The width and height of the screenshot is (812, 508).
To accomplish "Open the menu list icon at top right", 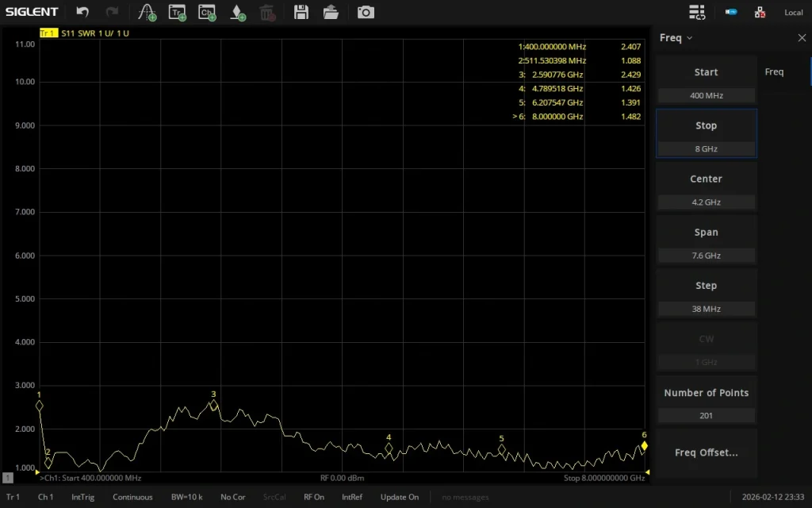I will coord(697,12).
